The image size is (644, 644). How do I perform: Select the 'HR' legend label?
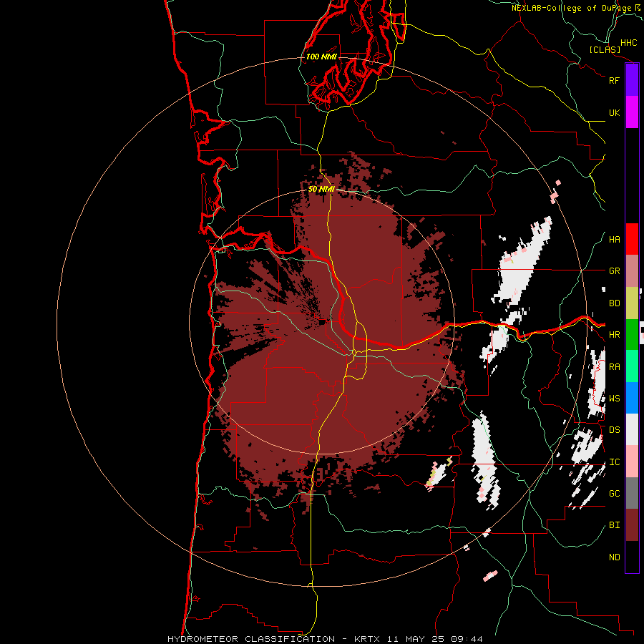(614, 335)
